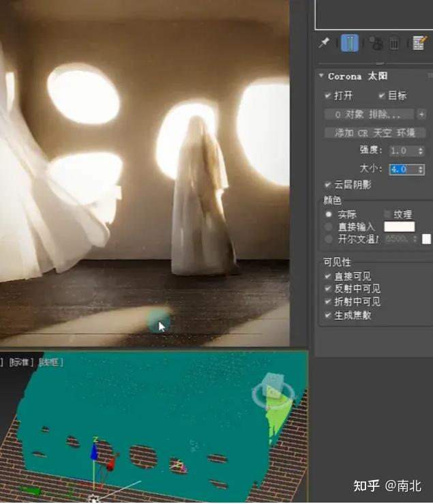Toggle the 云层阴影 checkbox

[327, 185]
